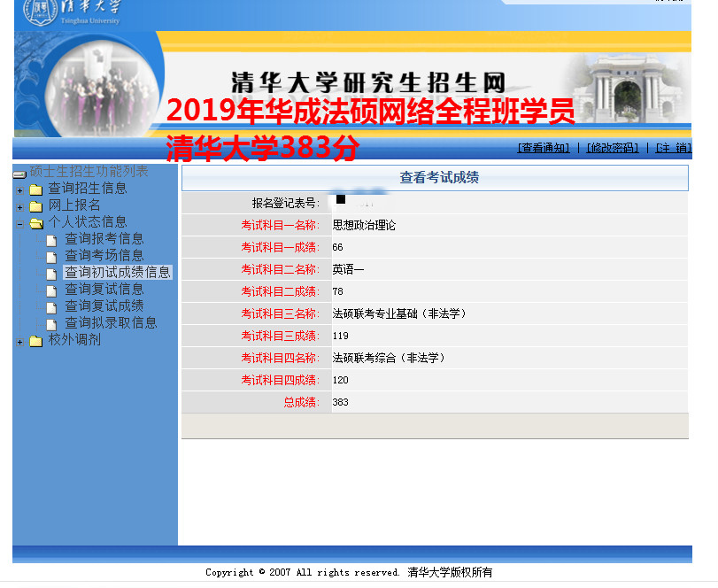The image size is (718, 588).
Task: Click the 思想政治理论 subject name
Action: tap(364, 225)
